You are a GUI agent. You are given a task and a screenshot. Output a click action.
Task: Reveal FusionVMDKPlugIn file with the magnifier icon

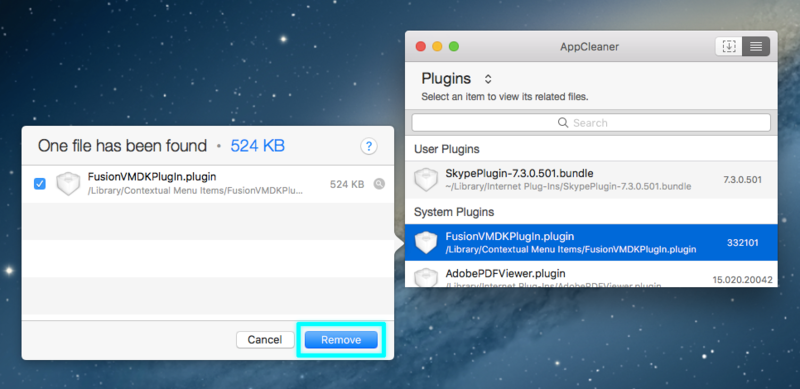pos(379,184)
